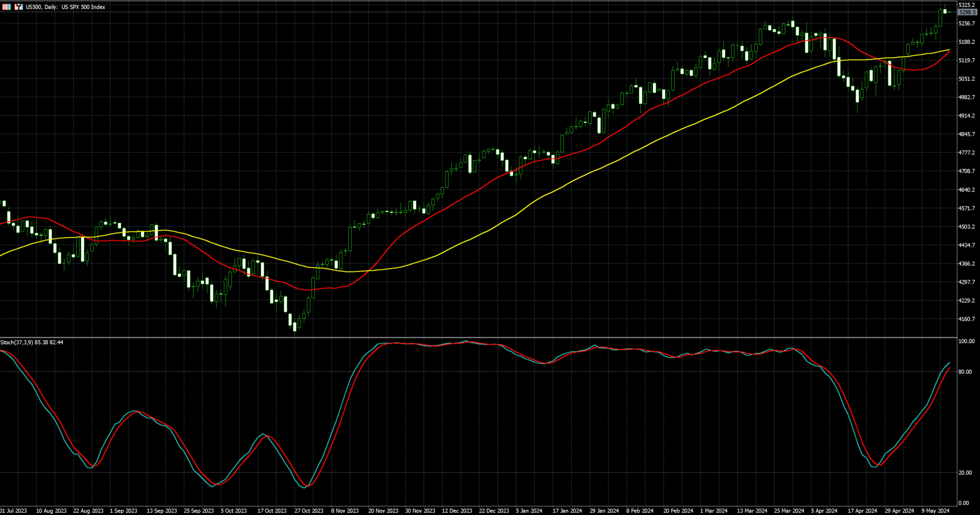Click the 4160.7 price scale label
The height and width of the screenshot is (515, 980).
(966, 319)
